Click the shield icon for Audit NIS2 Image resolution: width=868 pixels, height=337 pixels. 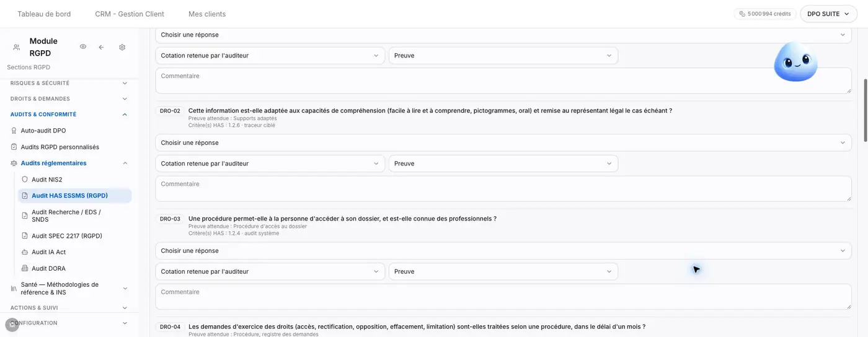[x=25, y=179]
